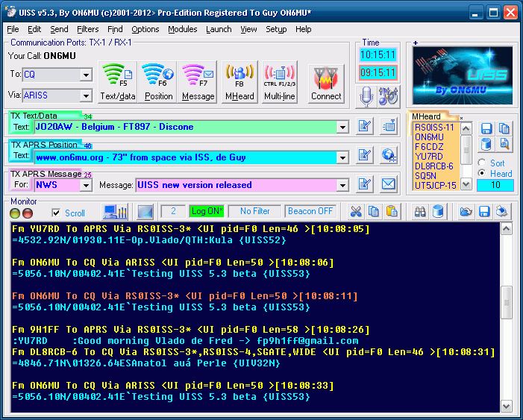Click the green LED indicator in Monitor
This screenshot has width=523, height=420.
pos(15,213)
